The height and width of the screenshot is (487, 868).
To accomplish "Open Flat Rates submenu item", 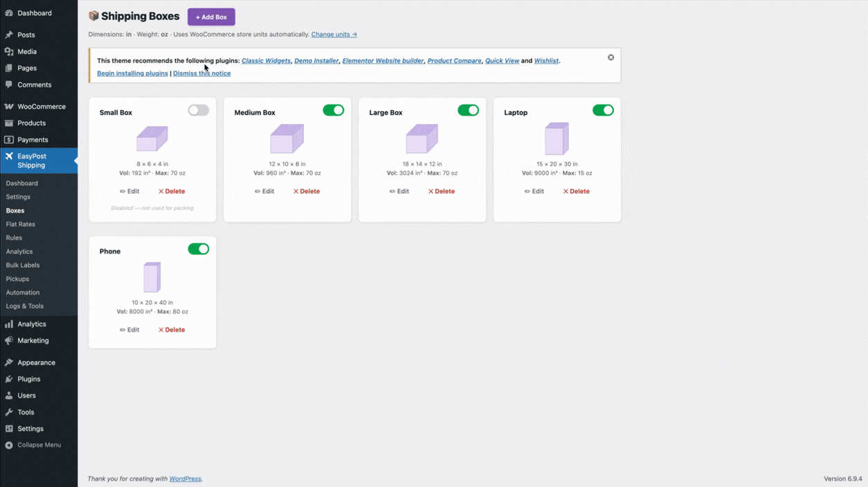I will (21, 224).
